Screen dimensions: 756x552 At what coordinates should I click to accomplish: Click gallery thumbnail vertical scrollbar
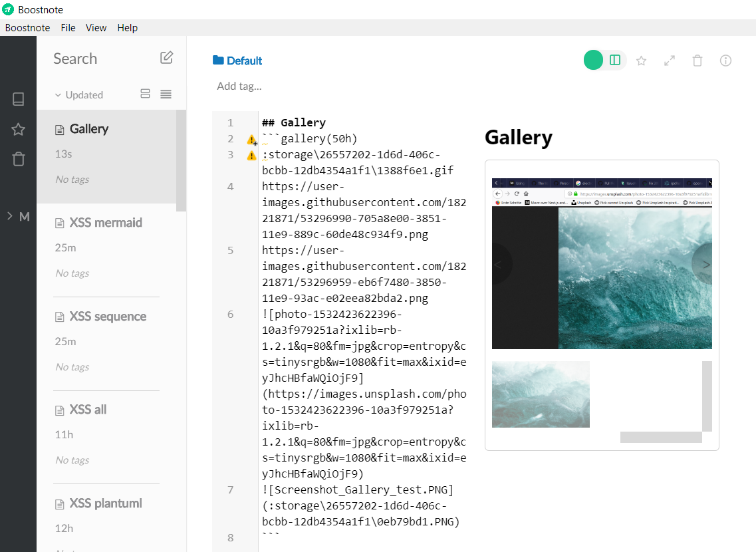coord(707,396)
